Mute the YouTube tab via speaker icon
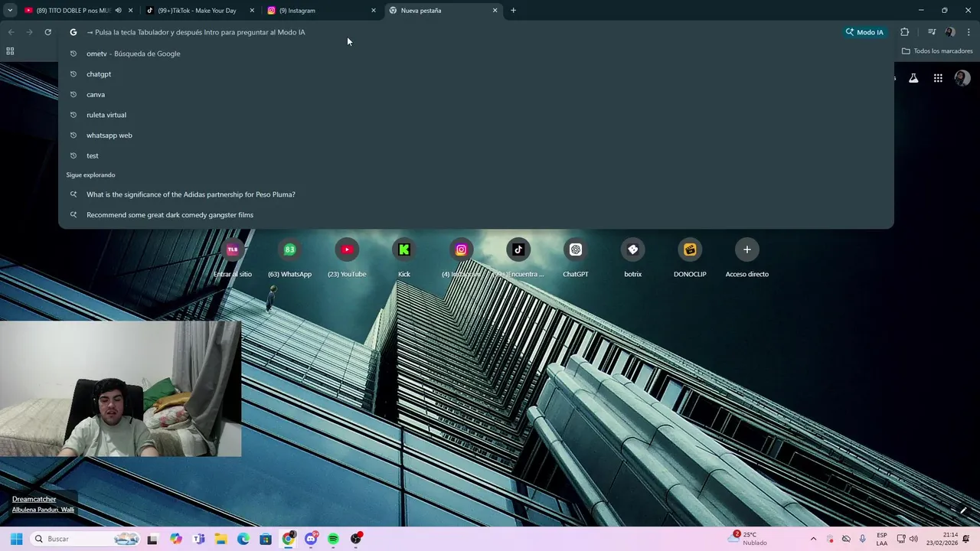Image resolution: width=980 pixels, height=551 pixels. pos(118,11)
